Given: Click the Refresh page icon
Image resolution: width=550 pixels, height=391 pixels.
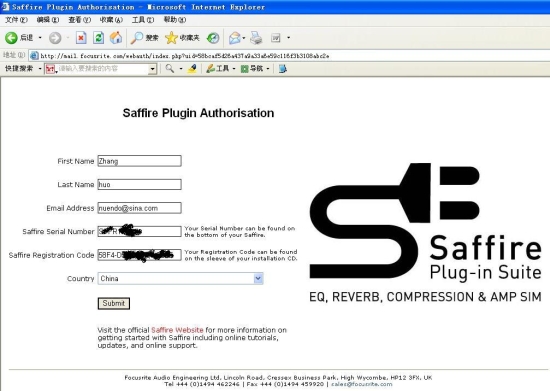Looking at the screenshot, I should coord(99,38).
